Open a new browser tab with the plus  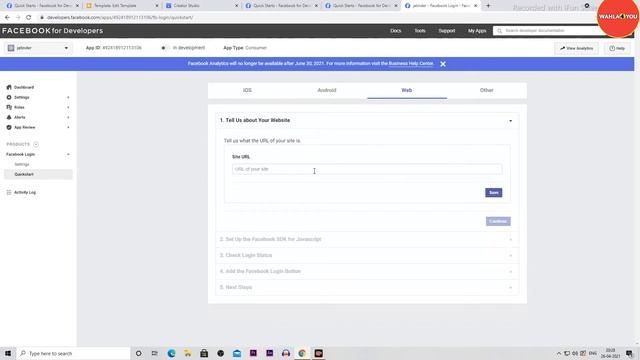pos(488,6)
